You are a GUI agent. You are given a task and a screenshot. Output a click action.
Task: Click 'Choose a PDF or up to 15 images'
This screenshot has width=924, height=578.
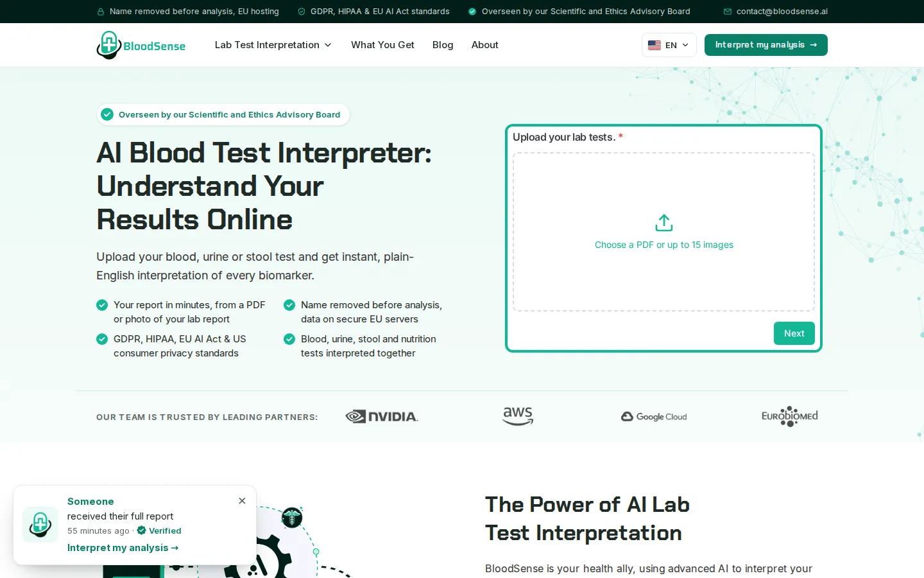pyautogui.click(x=664, y=245)
